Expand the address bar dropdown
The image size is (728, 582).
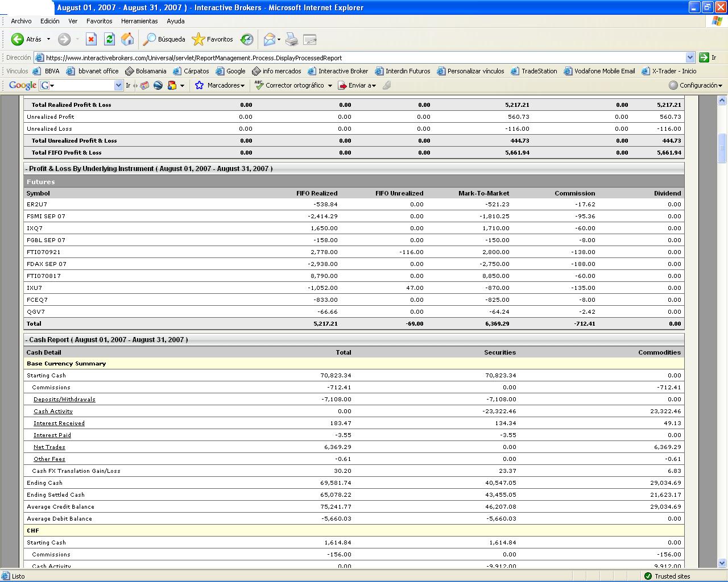[x=690, y=57]
